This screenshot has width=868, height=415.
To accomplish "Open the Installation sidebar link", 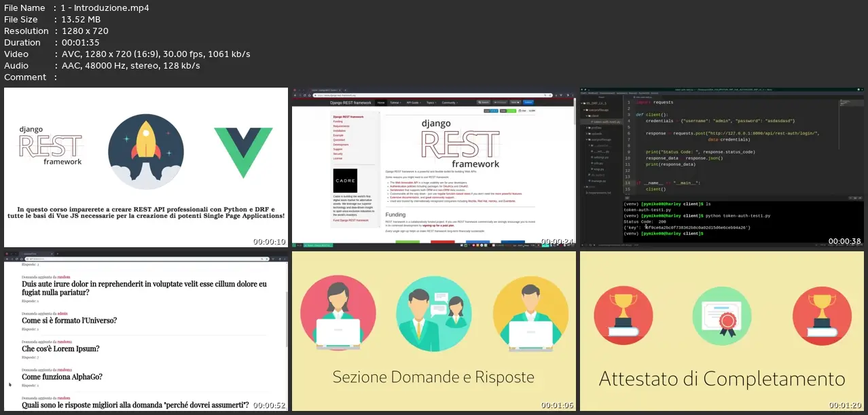I will 340,130.
